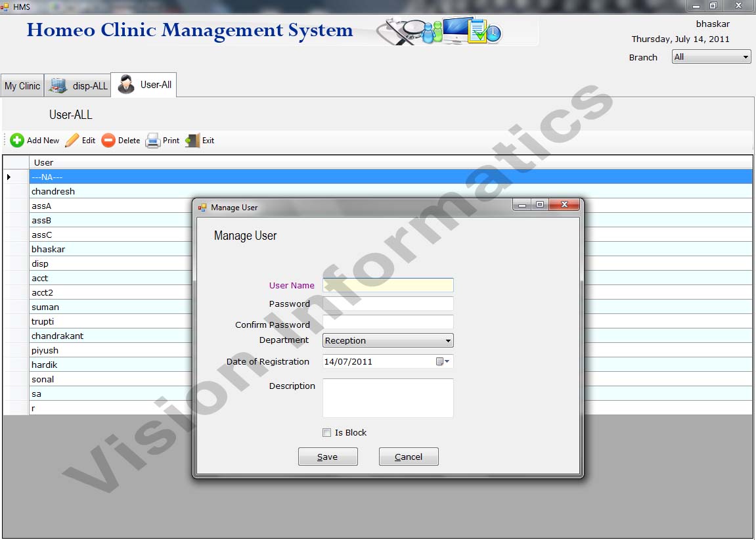
Task: Click the green Add New icon
Action: click(x=17, y=141)
